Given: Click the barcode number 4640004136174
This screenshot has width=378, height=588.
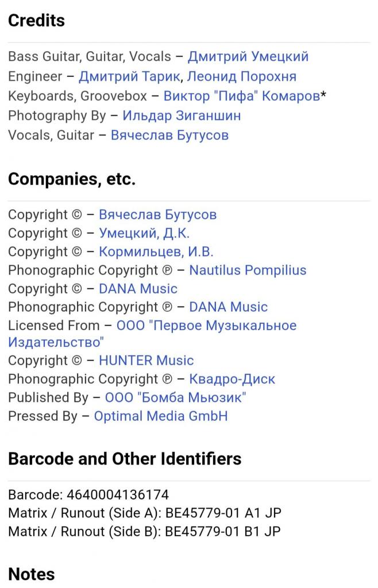Looking at the screenshot, I should point(118,494).
